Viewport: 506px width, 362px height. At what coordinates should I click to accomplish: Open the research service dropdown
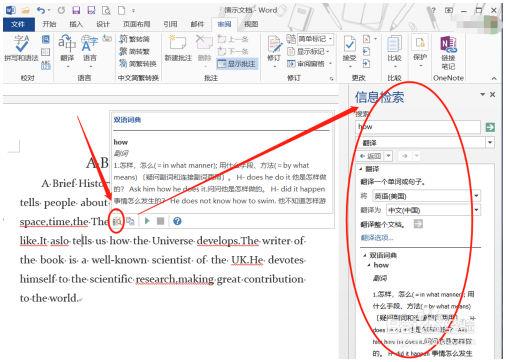pyautogui.click(x=490, y=143)
